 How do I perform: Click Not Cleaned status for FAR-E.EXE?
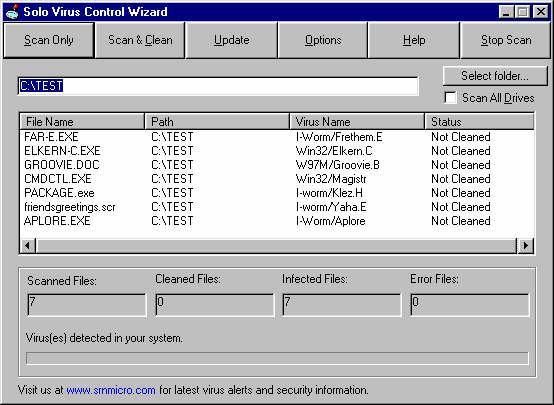(461, 137)
